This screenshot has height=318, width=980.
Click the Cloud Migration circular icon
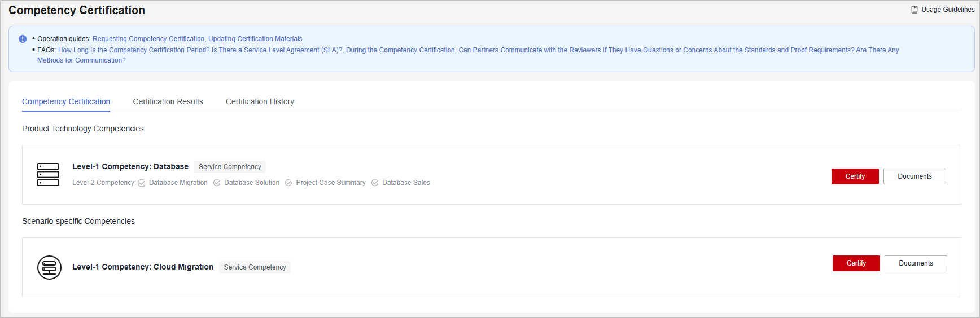[x=50, y=267]
